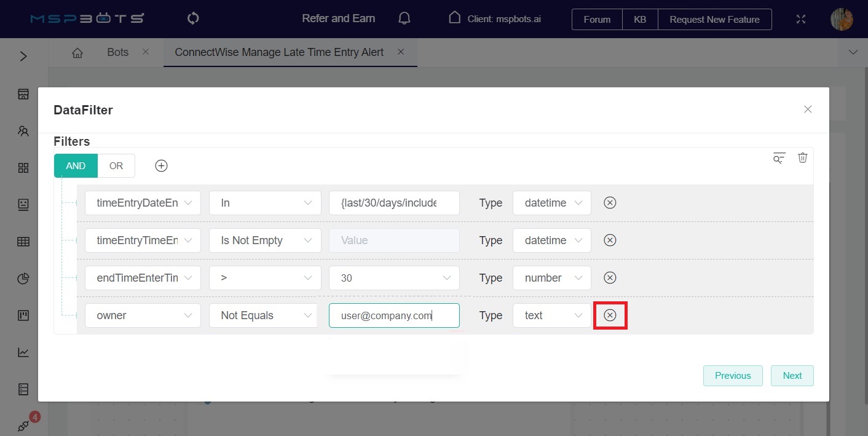Click the filter search icon
The width and height of the screenshot is (868, 436).
[x=779, y=158]
